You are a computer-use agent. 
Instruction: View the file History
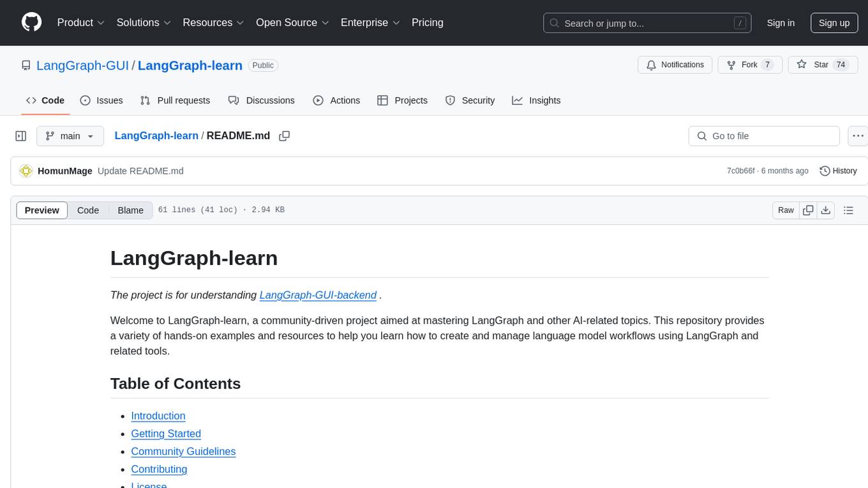838,171
